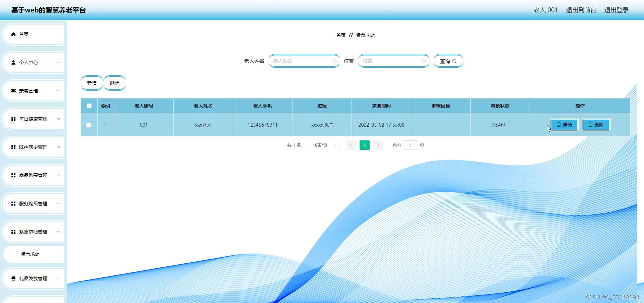
Task: Click the 2022-03-02 17:55:08 cell
Action: (x=381, y=125)
